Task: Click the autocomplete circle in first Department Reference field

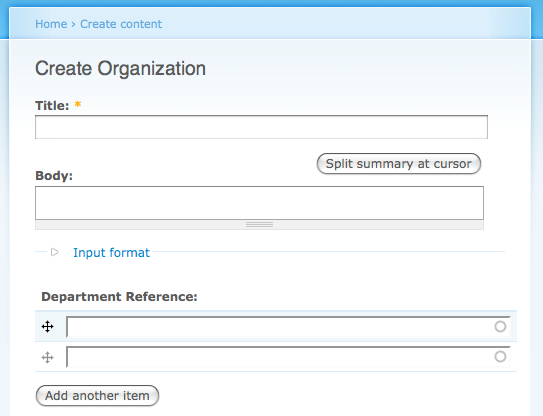Action: pyautogui.click(x=500, y=326)
